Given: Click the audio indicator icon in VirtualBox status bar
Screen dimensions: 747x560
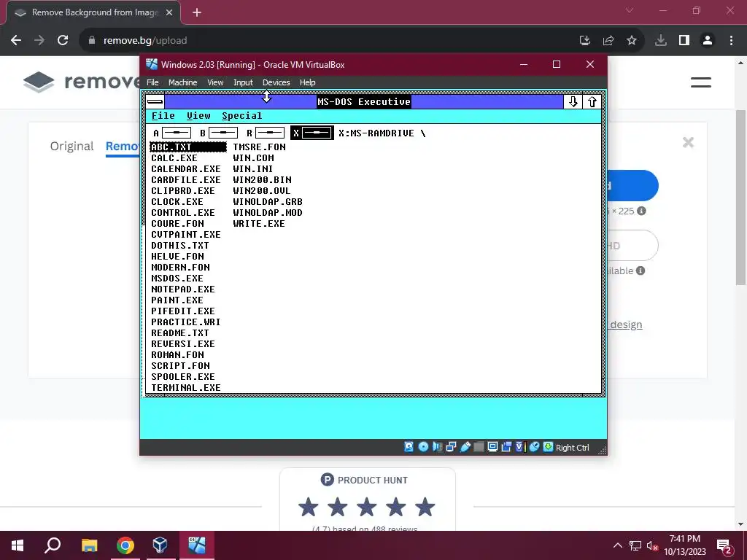Looking at the screenshot, I should pyautogui.click(x=437, y=447).
